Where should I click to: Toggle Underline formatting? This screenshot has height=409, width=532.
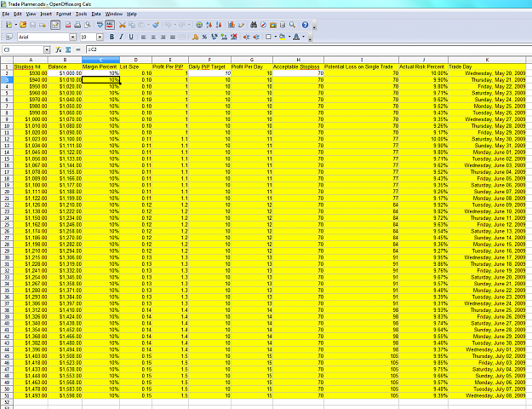coord(131,37)
